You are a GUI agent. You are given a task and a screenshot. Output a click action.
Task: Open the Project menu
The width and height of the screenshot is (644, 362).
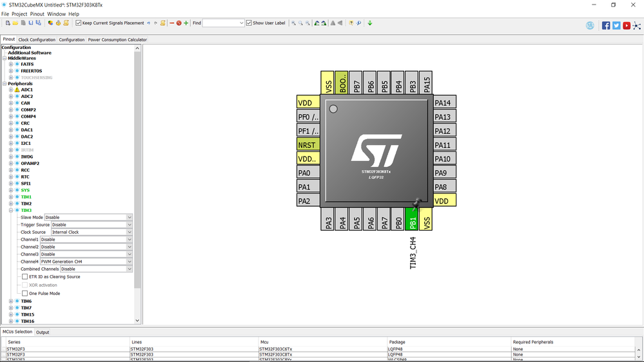click(x=19, y=14)
